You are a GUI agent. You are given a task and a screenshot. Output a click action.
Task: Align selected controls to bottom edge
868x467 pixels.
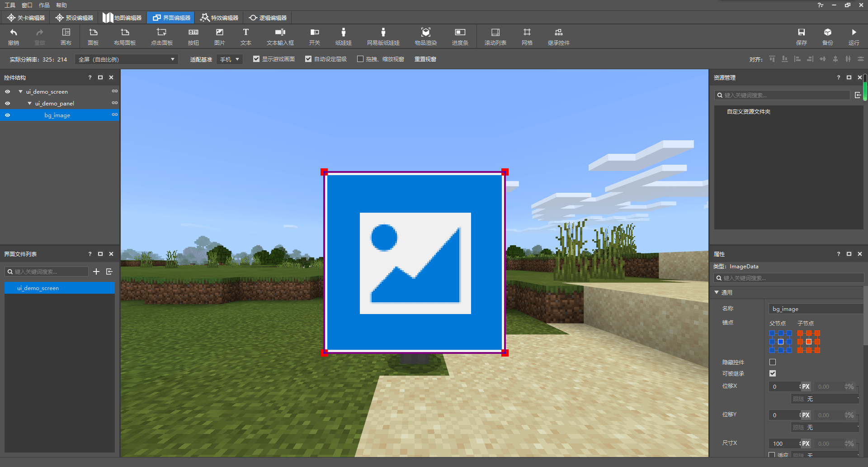[785, 59]
